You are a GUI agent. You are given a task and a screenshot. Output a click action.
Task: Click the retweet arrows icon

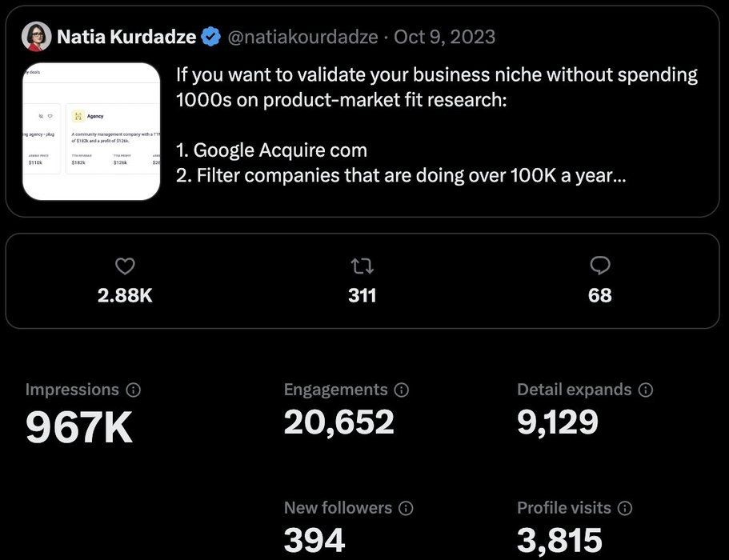click(362, 266)
